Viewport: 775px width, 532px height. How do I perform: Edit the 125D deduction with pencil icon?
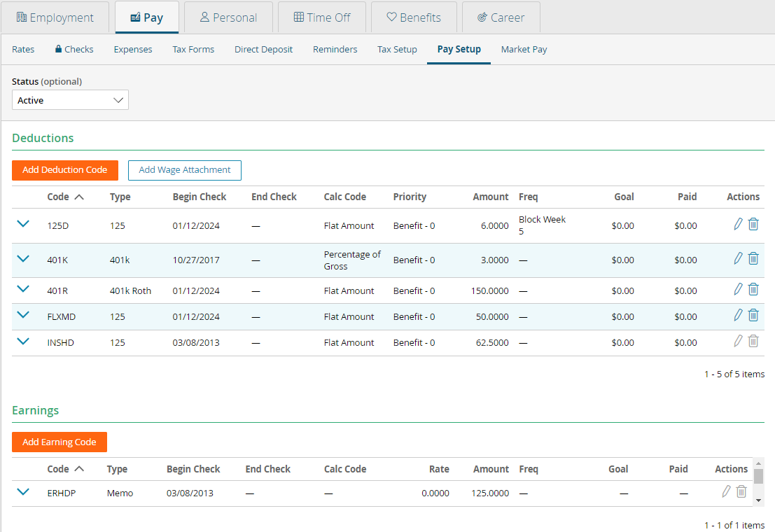(x=738, y=224)
